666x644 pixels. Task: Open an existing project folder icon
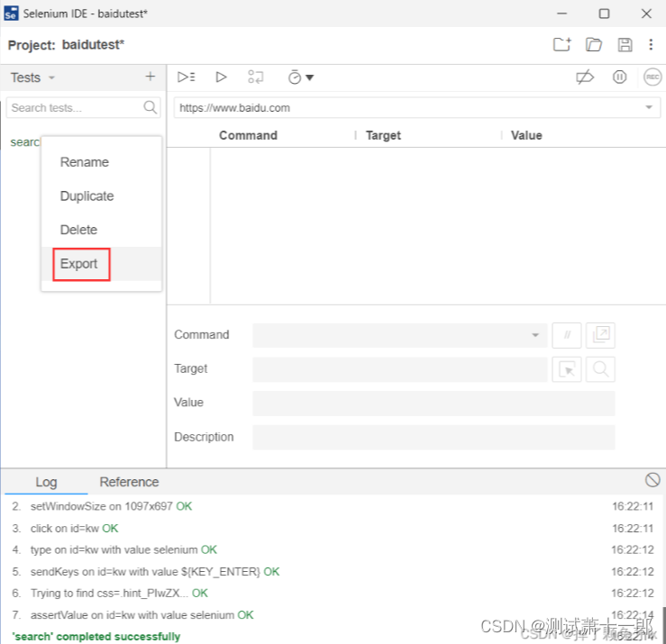tap(593, 44)
